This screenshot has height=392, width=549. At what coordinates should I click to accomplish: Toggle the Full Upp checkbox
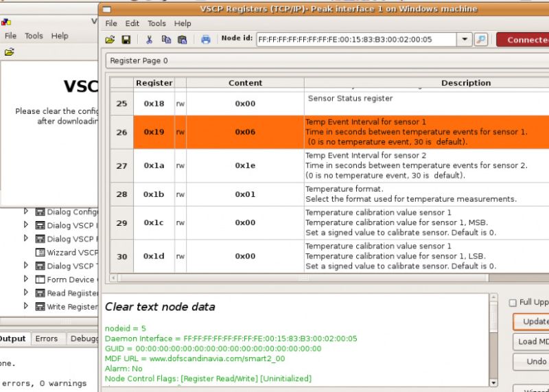point(513,303)
